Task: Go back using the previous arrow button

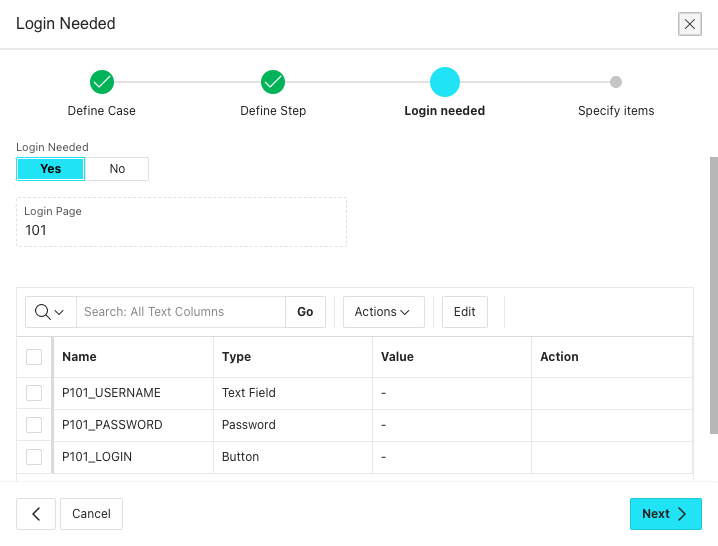Action: (36, 514)
